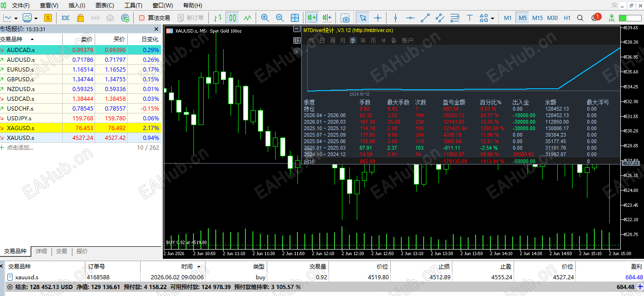This screenshot has width=644, height=296.
Task: Open the 工具(T) menu
Action: point(133,6)
